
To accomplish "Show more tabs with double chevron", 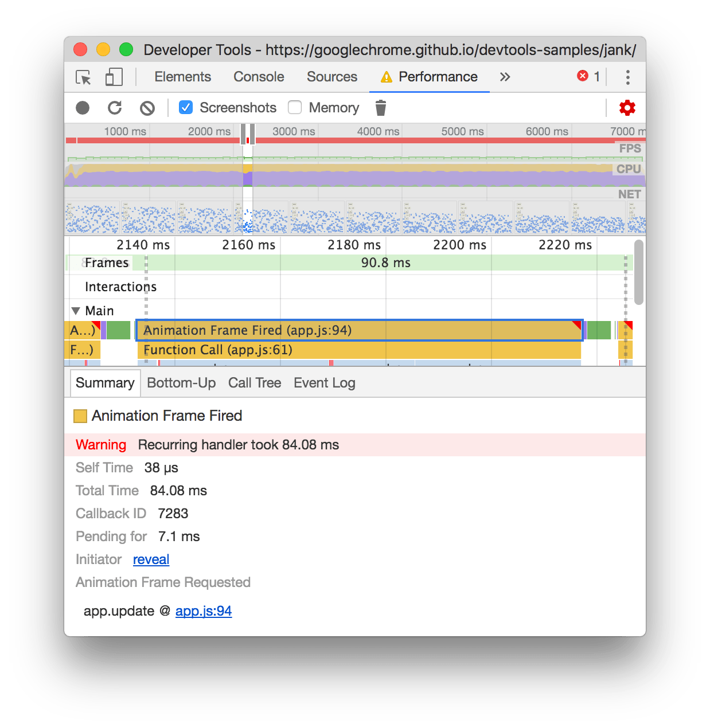I will (505, 77).
